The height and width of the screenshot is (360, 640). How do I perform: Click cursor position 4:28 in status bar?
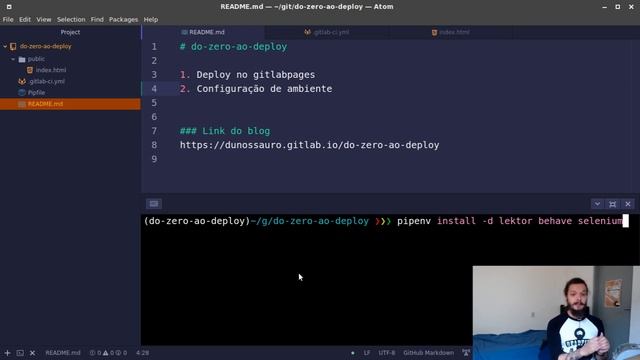pyautogui.click(x=142, y=353)
